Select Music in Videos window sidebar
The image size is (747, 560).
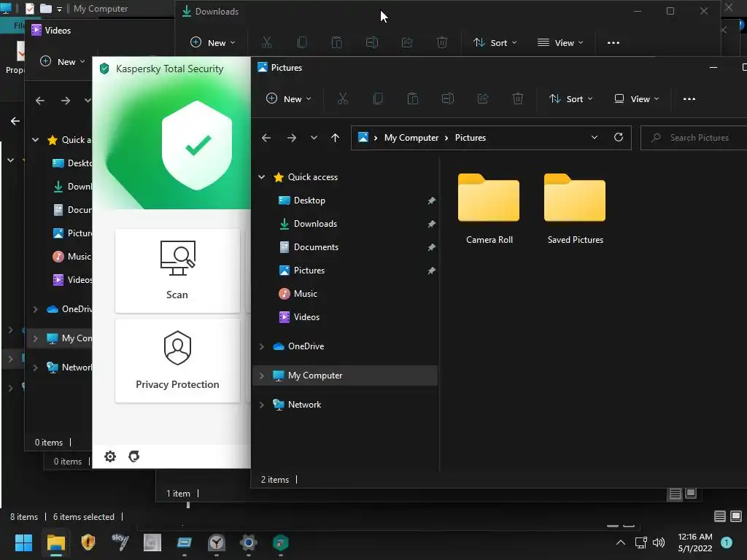71,256
